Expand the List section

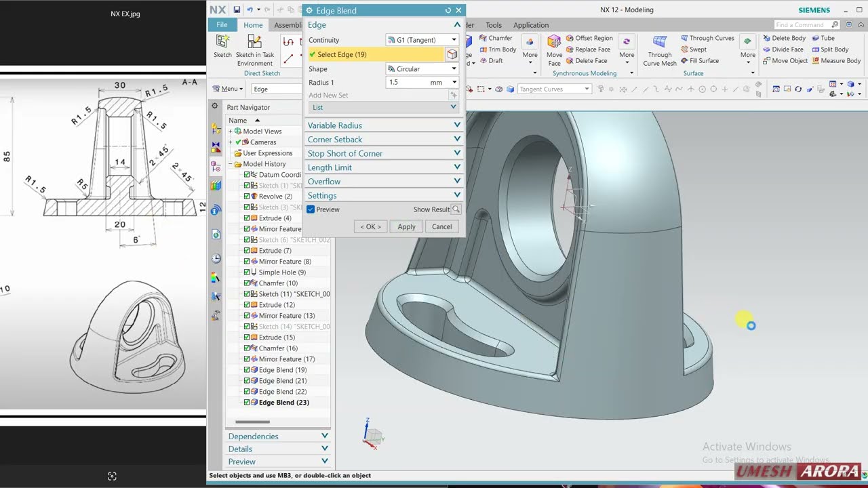pos(384,107)
